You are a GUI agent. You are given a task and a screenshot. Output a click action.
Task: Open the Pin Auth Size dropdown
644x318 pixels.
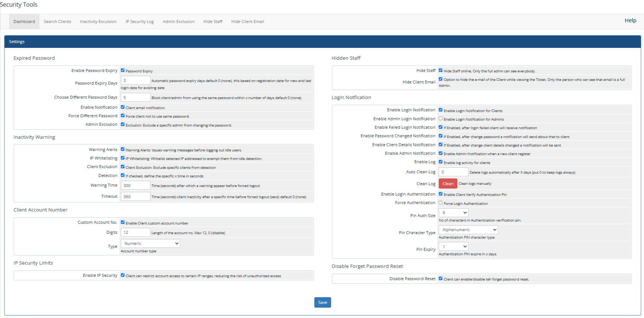click(x=453, y=213)
